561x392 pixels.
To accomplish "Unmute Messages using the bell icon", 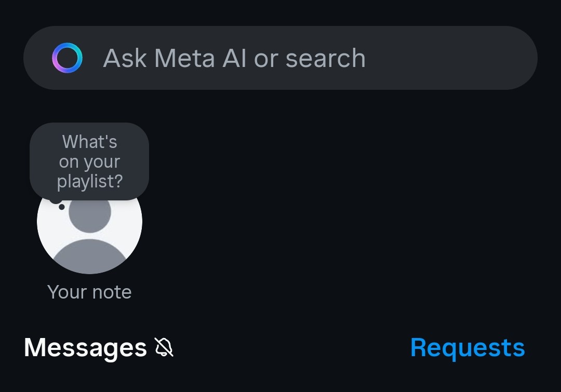I will point(164,347).
